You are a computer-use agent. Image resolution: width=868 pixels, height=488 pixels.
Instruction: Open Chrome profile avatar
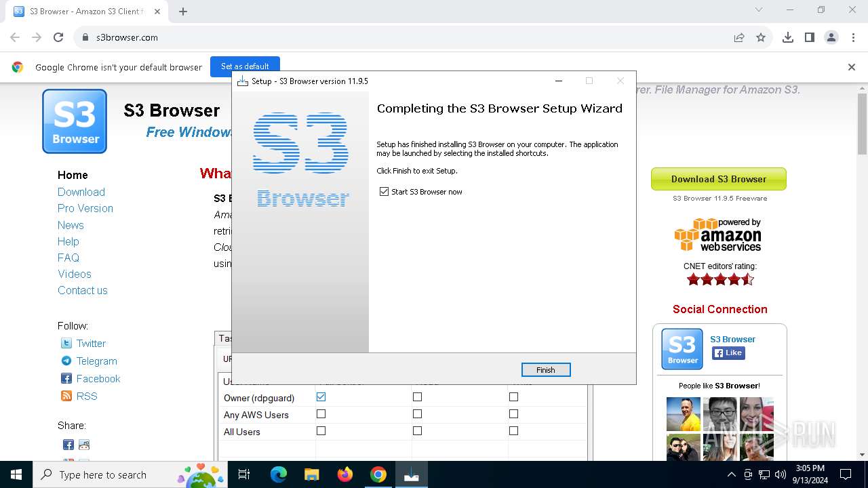(831, 37)
